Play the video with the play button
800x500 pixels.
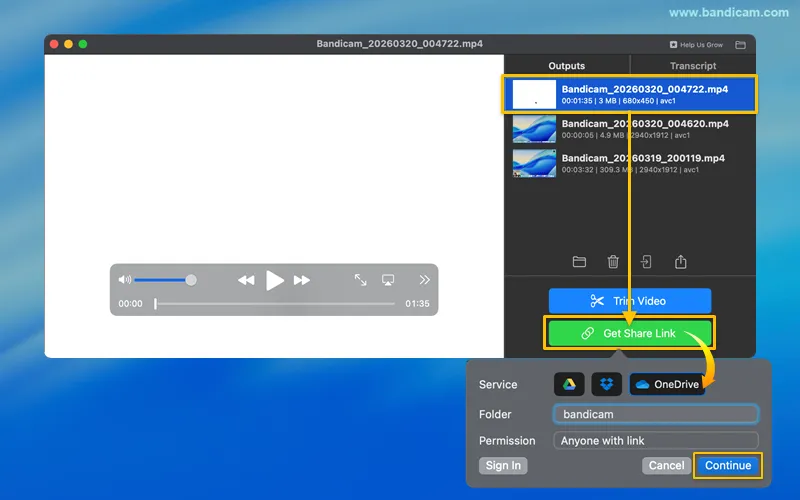pos(274,280)
